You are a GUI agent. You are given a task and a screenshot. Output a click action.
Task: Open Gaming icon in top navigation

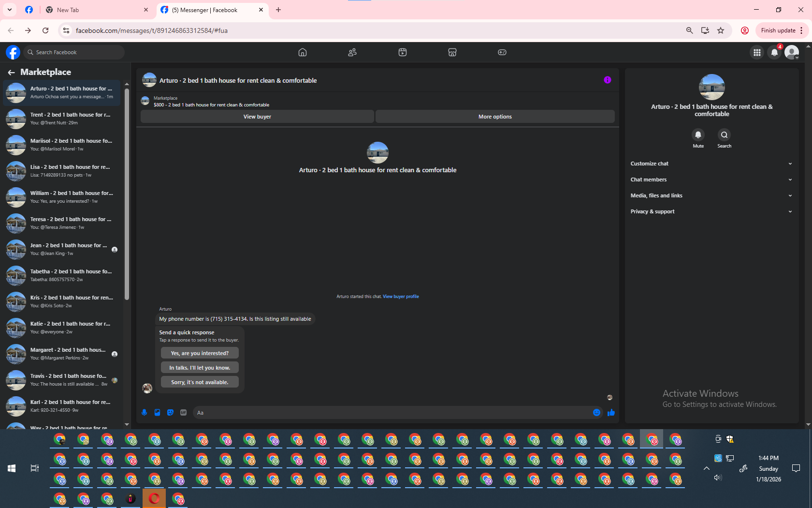coord(502,52)
